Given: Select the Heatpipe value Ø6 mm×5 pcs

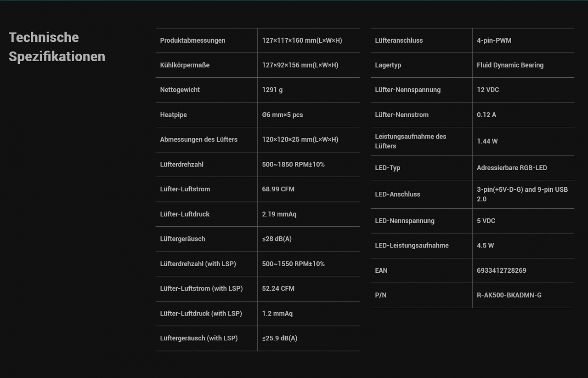Looking at the screenshot, I should point(283,115).
